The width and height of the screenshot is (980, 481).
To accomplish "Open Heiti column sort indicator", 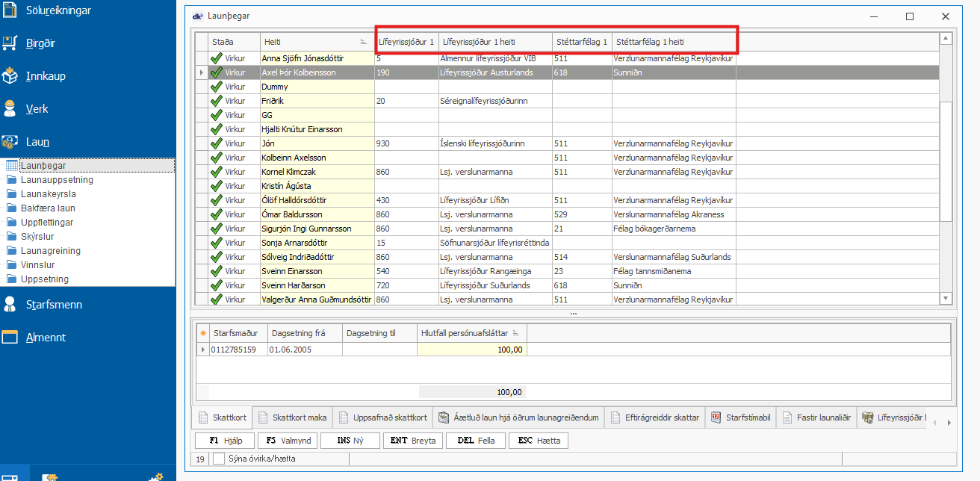I will click(363, 43).
